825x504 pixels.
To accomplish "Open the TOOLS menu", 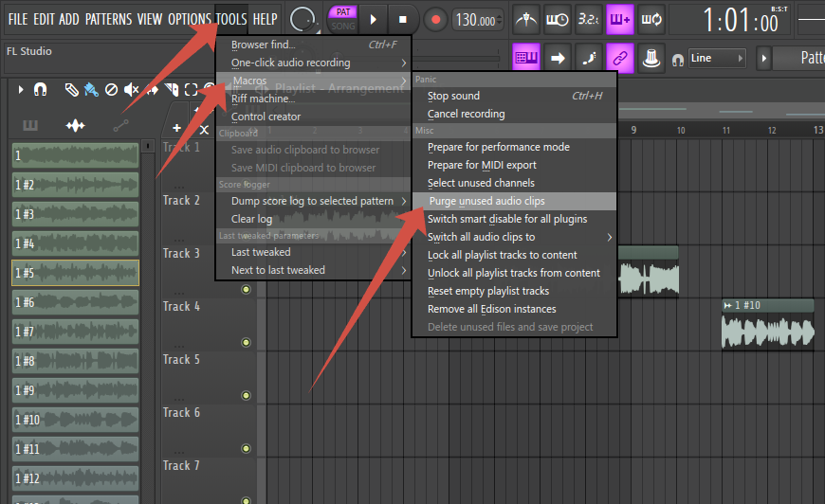I will (x=231, y=20).
